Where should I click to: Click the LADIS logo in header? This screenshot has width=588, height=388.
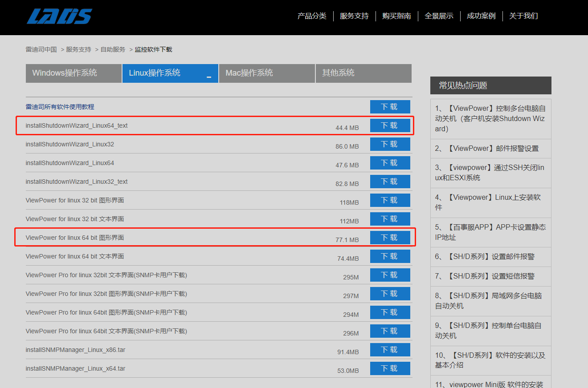[59, 16]
